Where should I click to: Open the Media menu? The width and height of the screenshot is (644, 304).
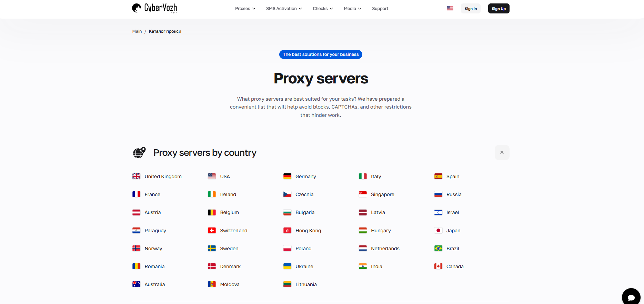(352, 9)
